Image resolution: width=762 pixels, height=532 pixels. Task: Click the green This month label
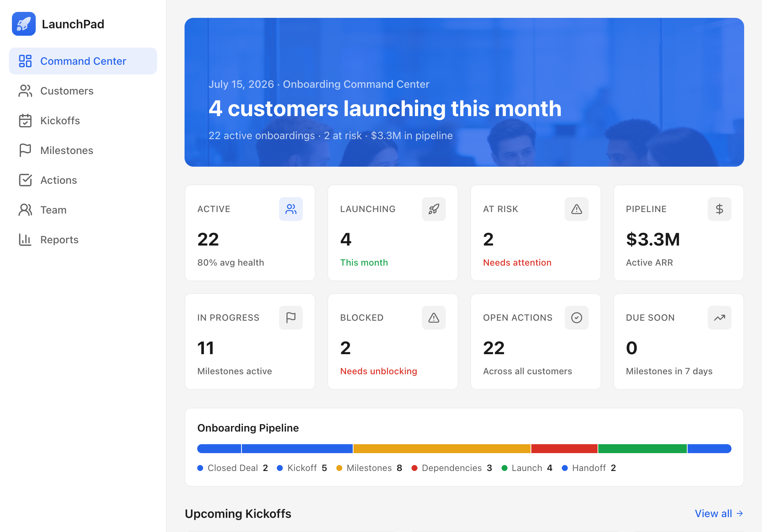tap(364, 263)
